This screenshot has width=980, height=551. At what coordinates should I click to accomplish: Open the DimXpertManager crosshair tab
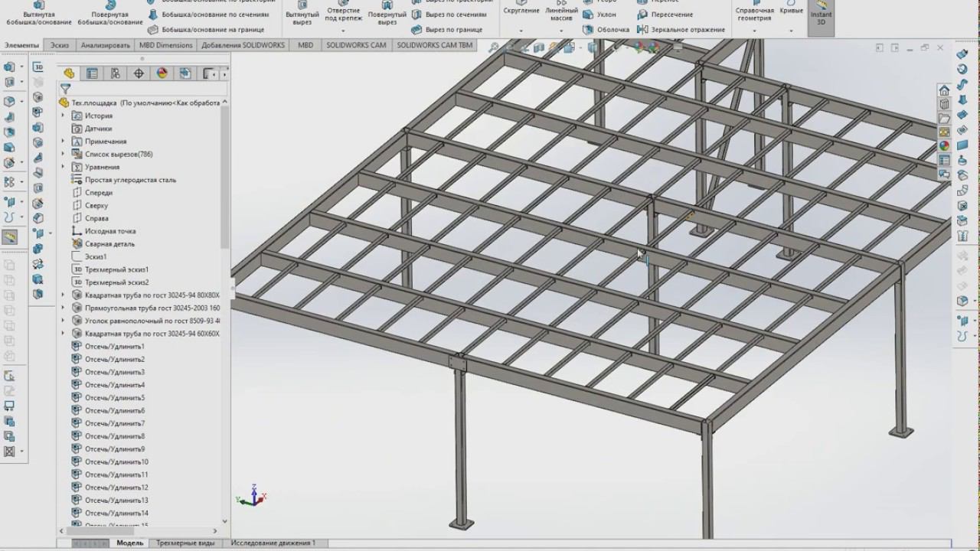[x=139, y=73]
